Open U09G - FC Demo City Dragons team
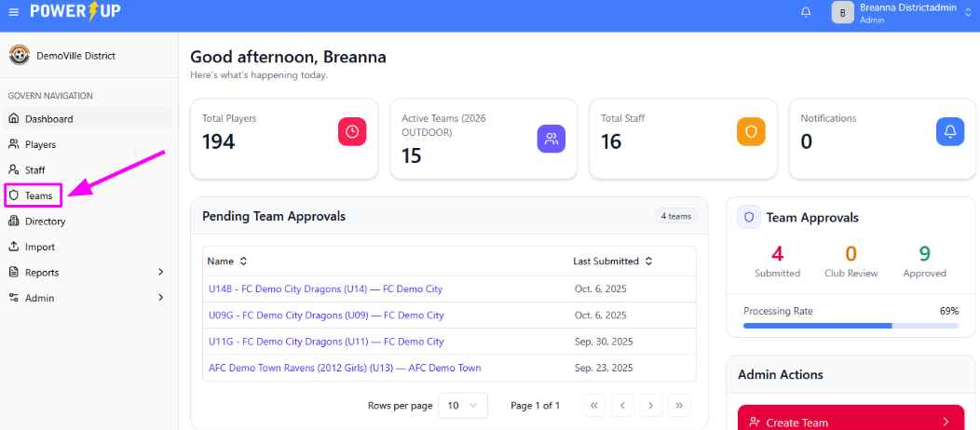 pos(326,316)
